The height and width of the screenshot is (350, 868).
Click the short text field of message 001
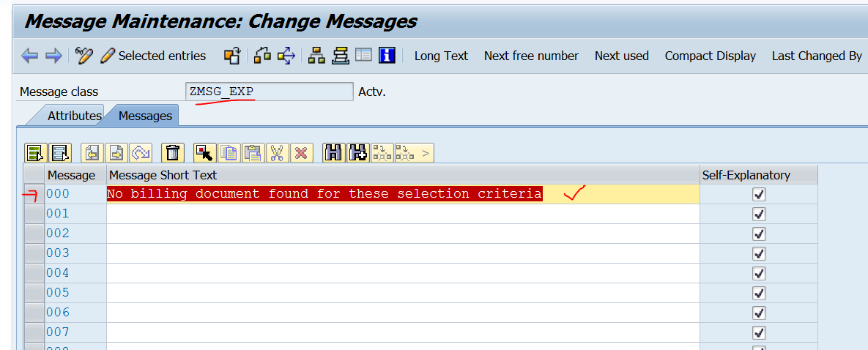point(403,214)
